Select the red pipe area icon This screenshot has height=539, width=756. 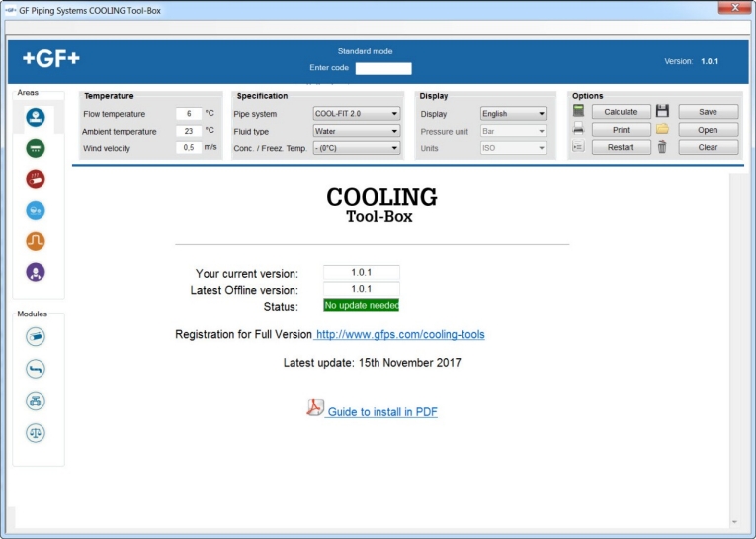36,180
